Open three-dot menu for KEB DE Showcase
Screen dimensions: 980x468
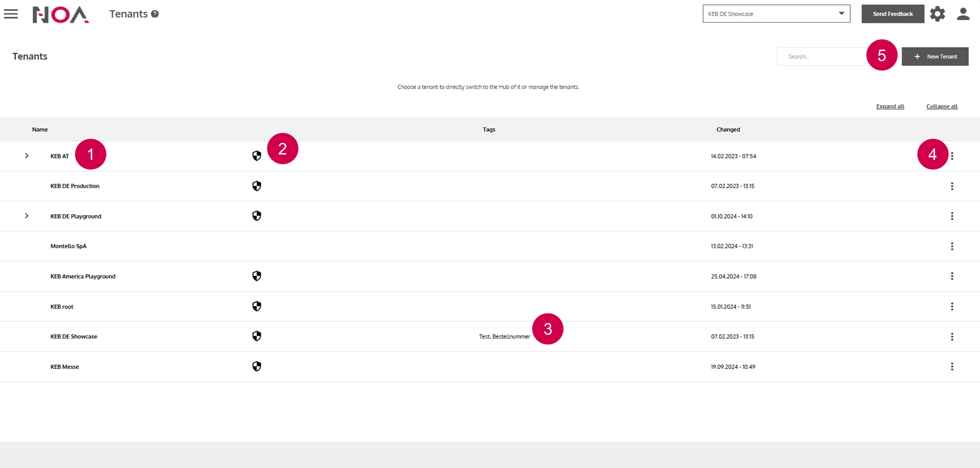click(x=952, y=337)
